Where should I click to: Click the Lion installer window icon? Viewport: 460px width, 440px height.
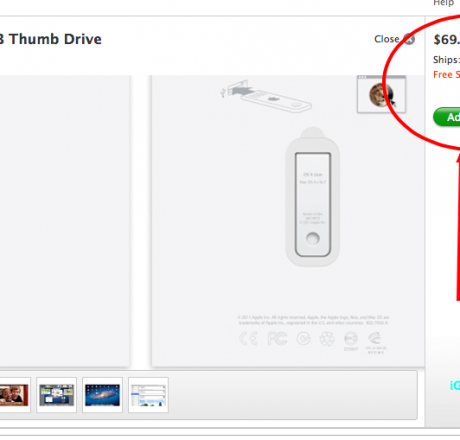(x=381, y=94)
